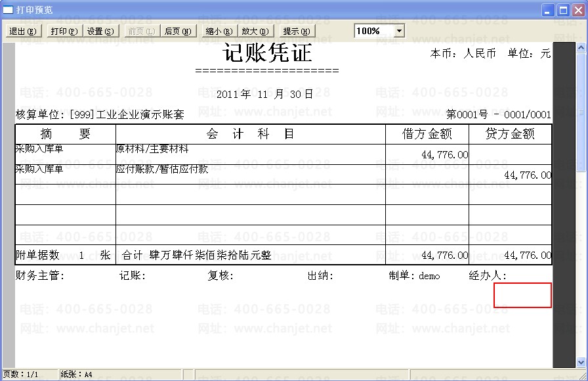Click the 经办人: label
The height and width of the screenshot is (381, 588).
[x=488, y=275]
